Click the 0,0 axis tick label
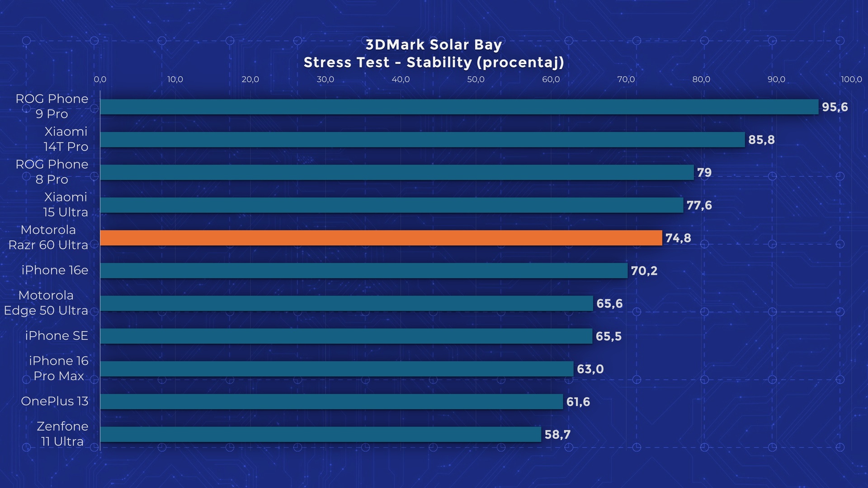This screenshot has height=488, width=868. click(100, 80)
